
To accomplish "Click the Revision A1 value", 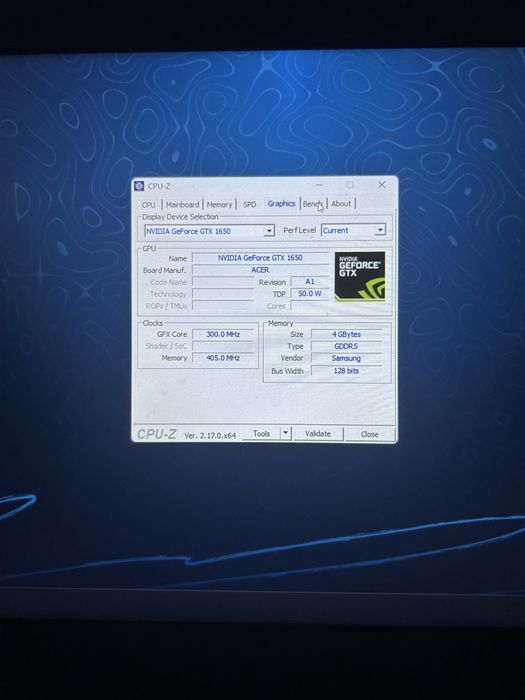I will tap(310, 282).
